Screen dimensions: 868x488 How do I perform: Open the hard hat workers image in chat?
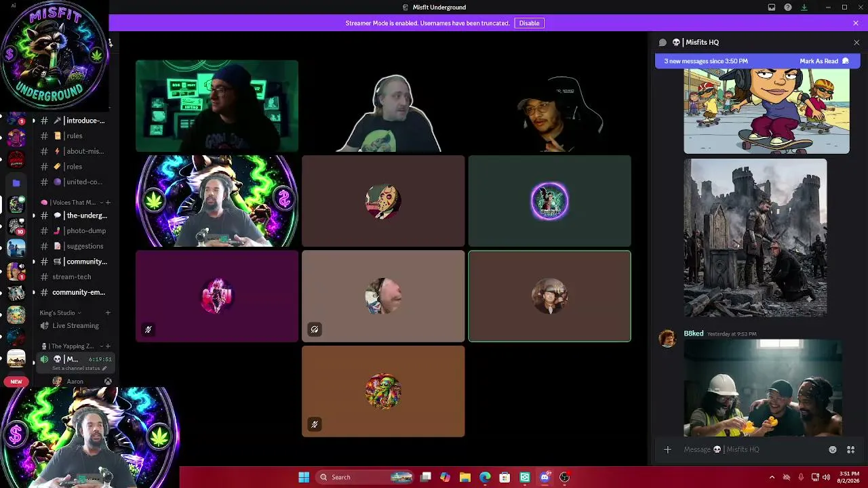point(763,388)
